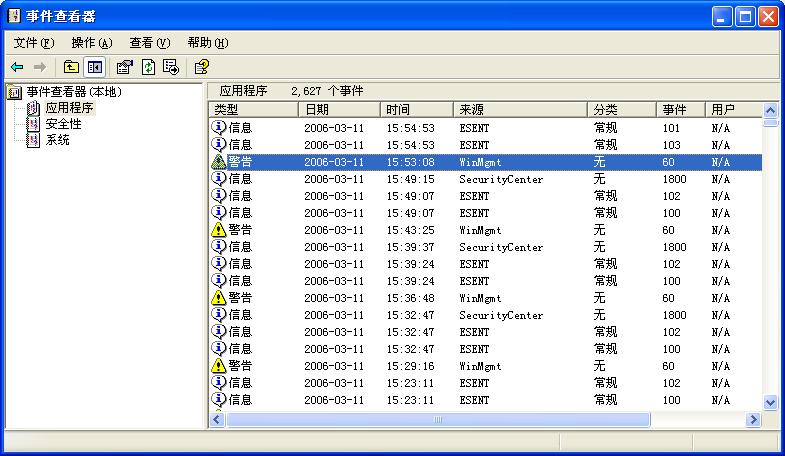The width and height of the screenshot is (785, 456).
Task: Open the 查看(V) menu
Action: tap(150, 43)
